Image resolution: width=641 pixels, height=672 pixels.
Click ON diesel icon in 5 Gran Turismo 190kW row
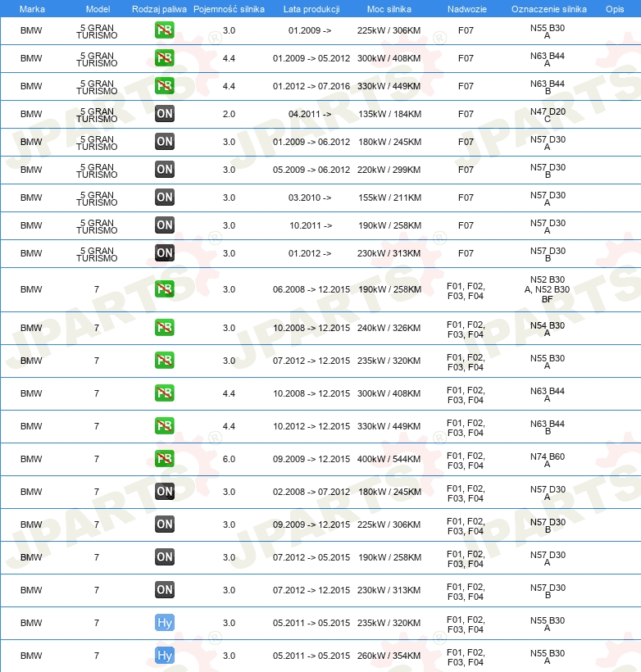165,225
